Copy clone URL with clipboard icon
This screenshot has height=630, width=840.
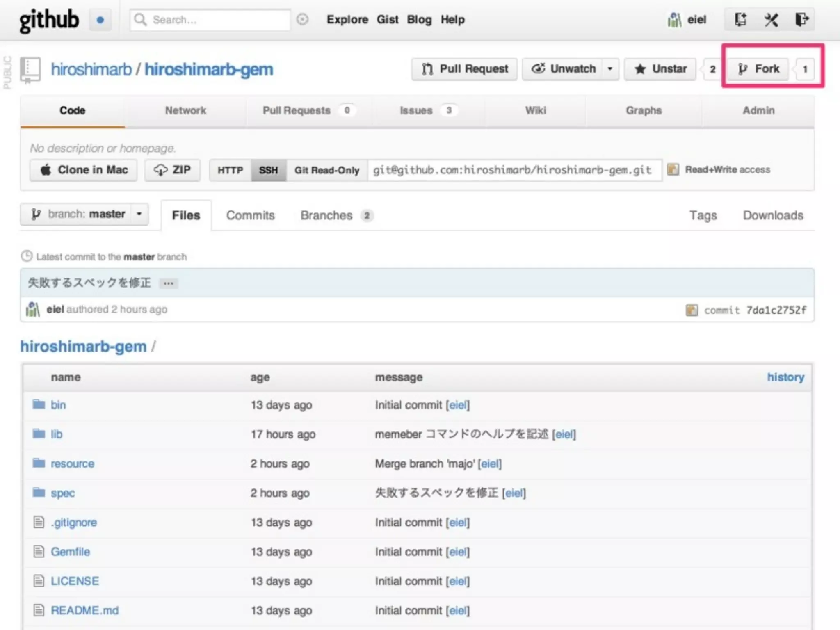673,169
